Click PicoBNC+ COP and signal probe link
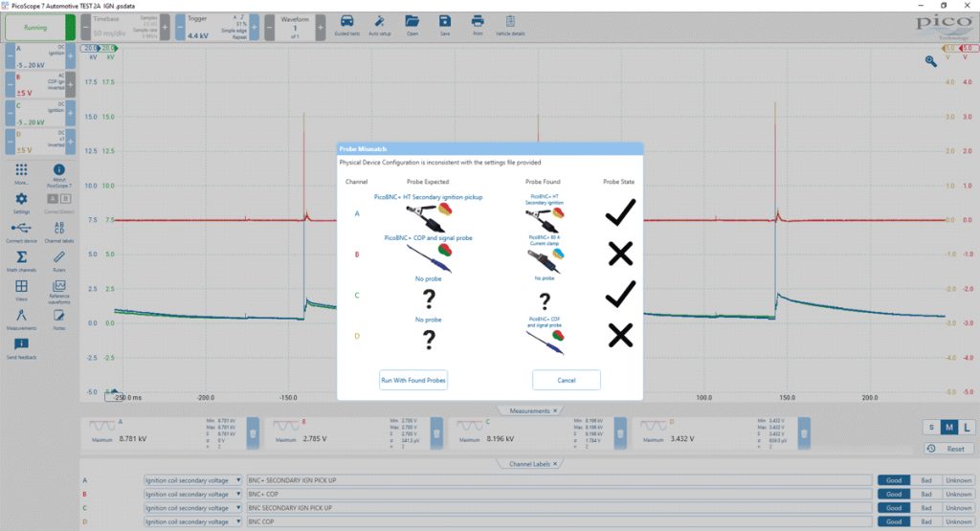 [x=428, y=238]
